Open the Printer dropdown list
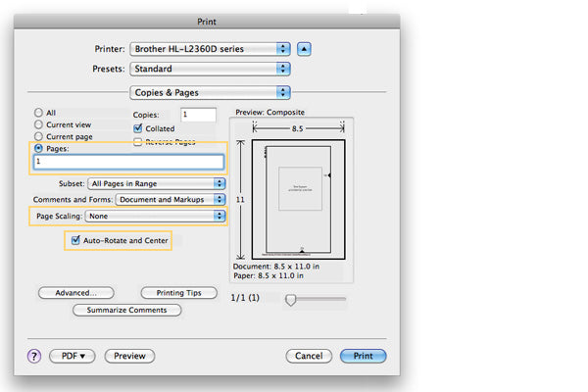The height and width of the screenshot is (392, 588). point(210,48)
